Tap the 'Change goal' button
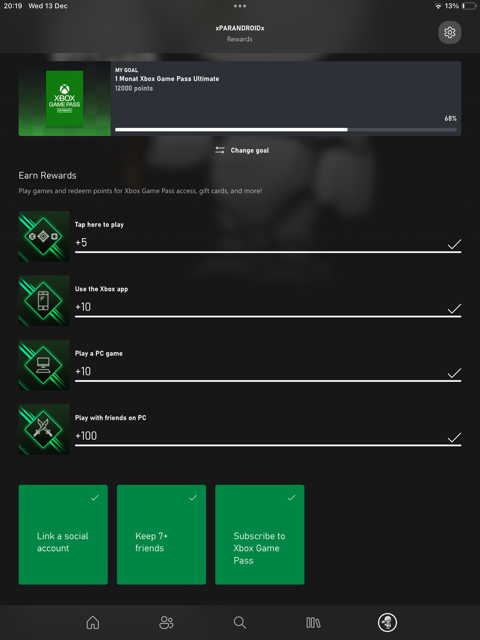The image size is (480, 640). click(242, 150)
